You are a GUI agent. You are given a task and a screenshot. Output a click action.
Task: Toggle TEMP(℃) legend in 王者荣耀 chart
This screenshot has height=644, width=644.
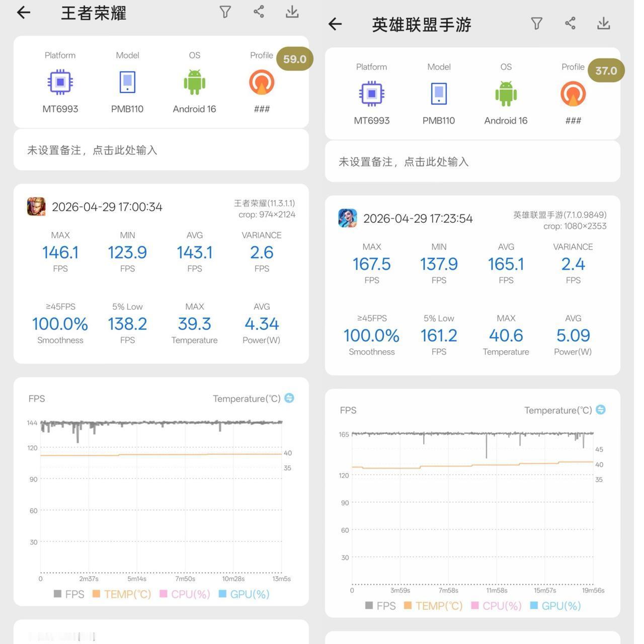122,594
